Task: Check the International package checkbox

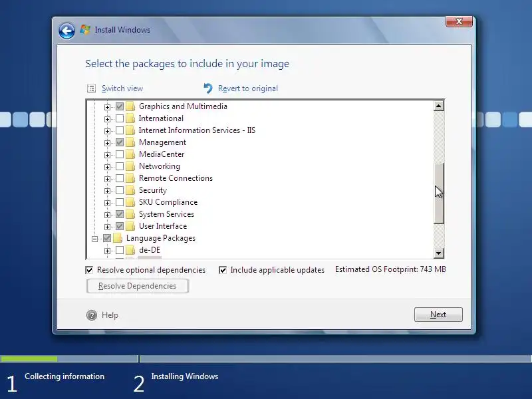Action: (120, 118)
